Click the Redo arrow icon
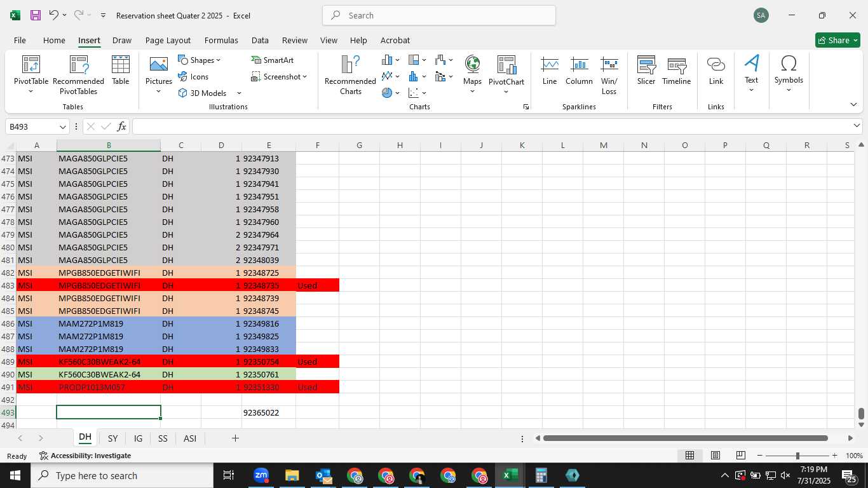Screen dimensions: 868x488 (x=79, y=15)
